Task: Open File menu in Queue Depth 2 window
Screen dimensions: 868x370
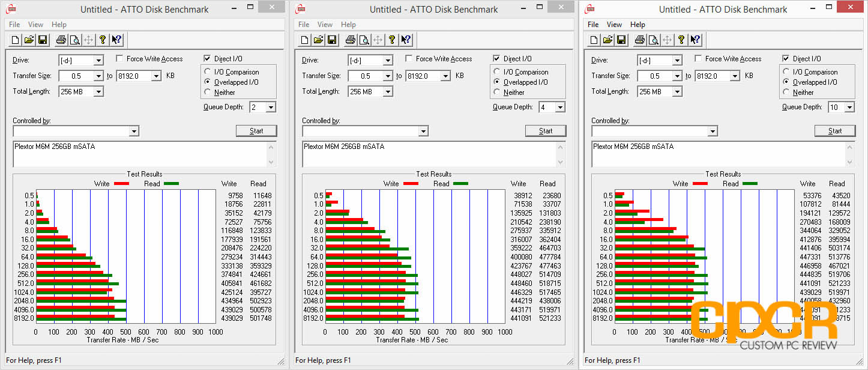Action: coord(14,25)
